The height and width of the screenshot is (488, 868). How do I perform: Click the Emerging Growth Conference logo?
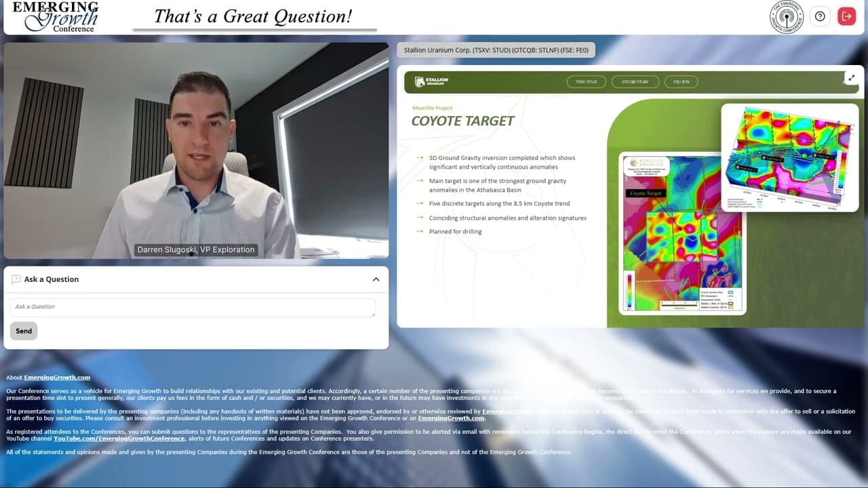click(x=55, y=16)
